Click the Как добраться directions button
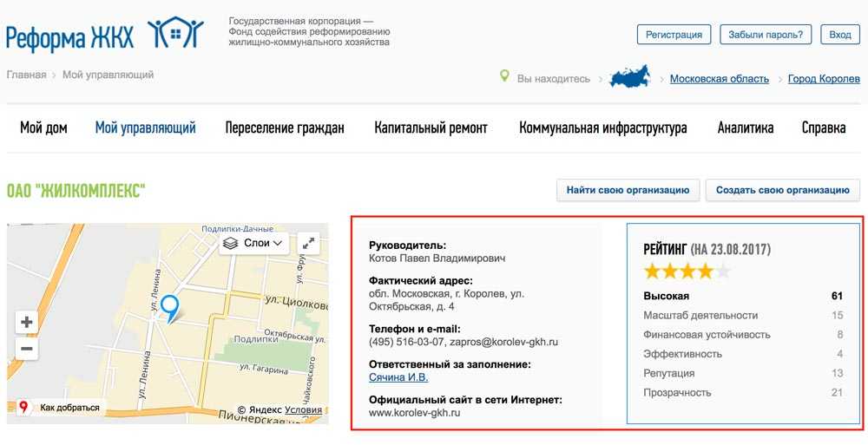 point(61,408)
